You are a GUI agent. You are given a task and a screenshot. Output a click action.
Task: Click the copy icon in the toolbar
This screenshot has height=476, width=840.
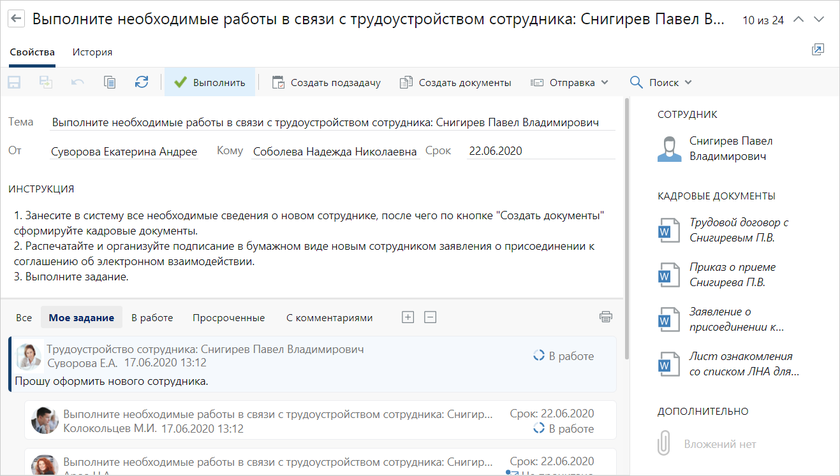tap(110, 82)
